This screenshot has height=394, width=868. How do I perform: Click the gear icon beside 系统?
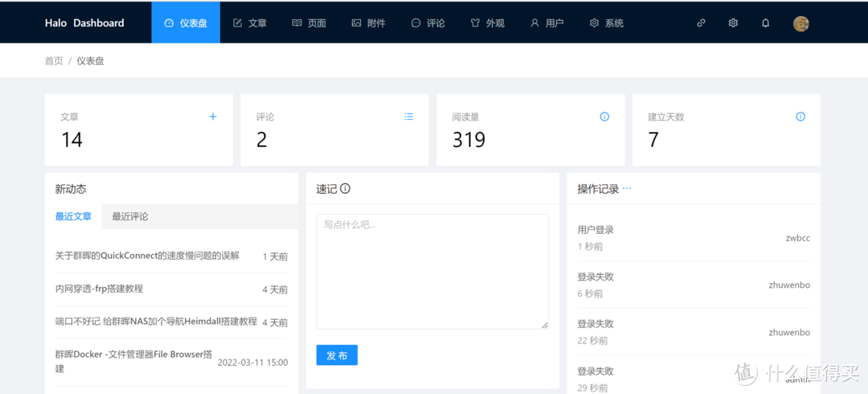[x=594, y=23]
